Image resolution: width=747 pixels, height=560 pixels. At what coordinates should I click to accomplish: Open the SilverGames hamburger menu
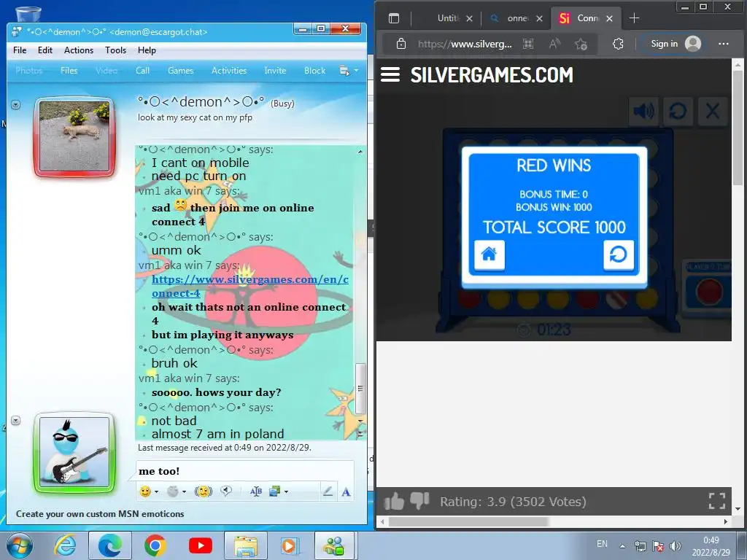[390, 74]
